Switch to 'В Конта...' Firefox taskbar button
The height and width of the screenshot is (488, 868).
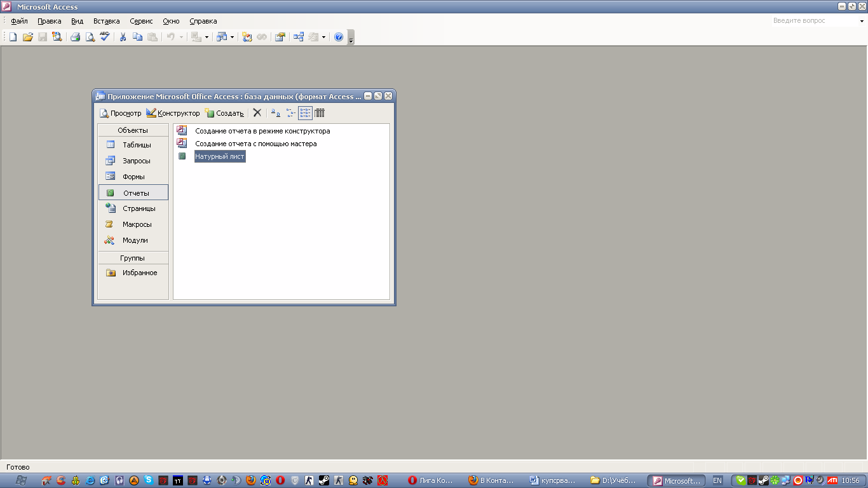[492, 481]
